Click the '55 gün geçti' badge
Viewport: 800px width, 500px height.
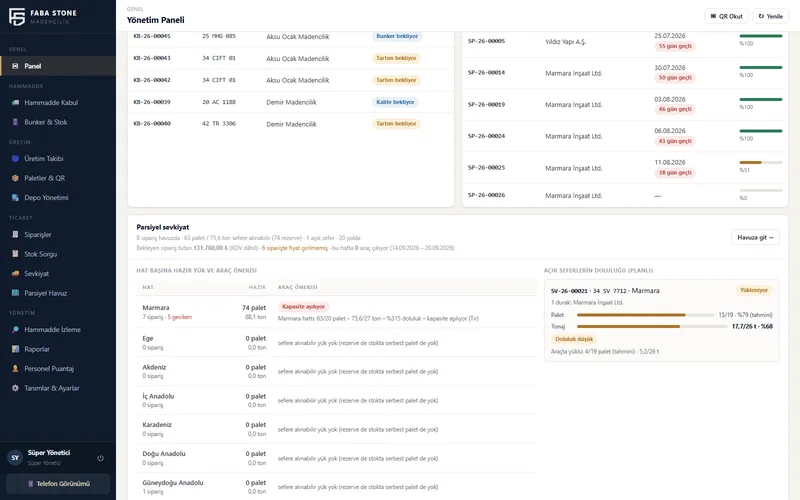click(x=675, y=46)
